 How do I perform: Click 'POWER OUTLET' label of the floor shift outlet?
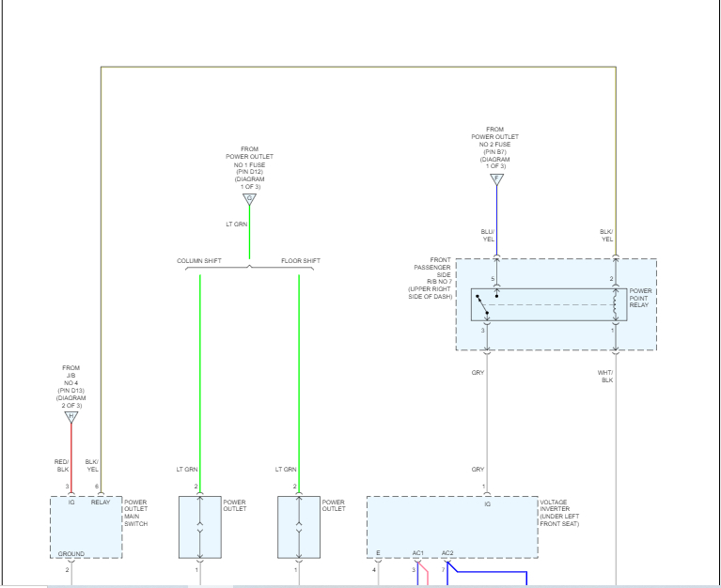334,505
